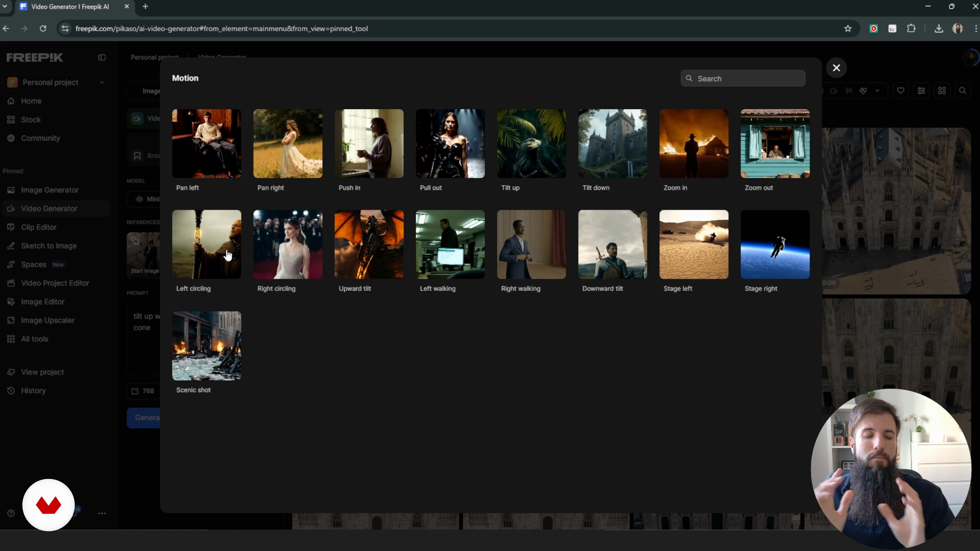Viewport: 980px width, 551px height.
Task: Click the Search field in the Motion dialog
Action: click(743, 78)
